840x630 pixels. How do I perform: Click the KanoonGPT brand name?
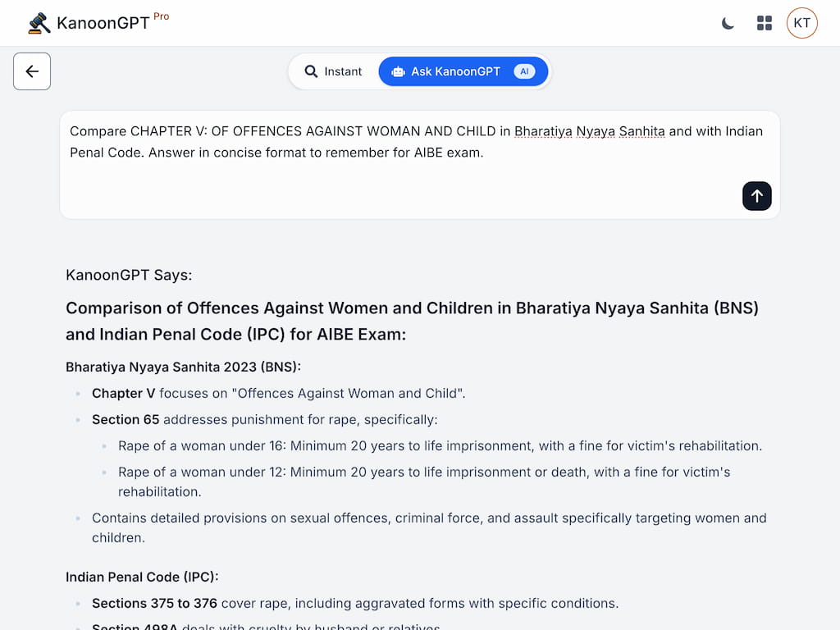103,23
